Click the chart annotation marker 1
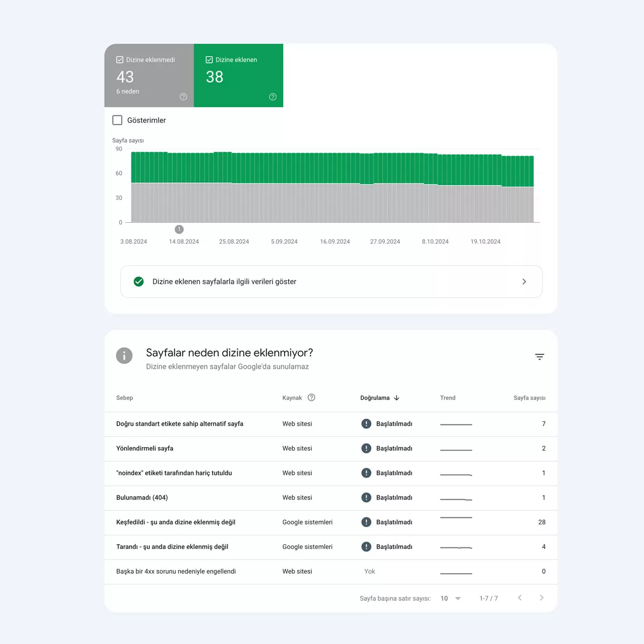 click(x=179, y=229)
